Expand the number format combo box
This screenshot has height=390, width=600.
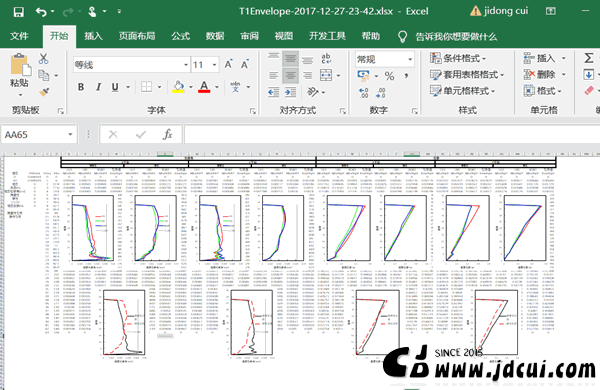410,59
